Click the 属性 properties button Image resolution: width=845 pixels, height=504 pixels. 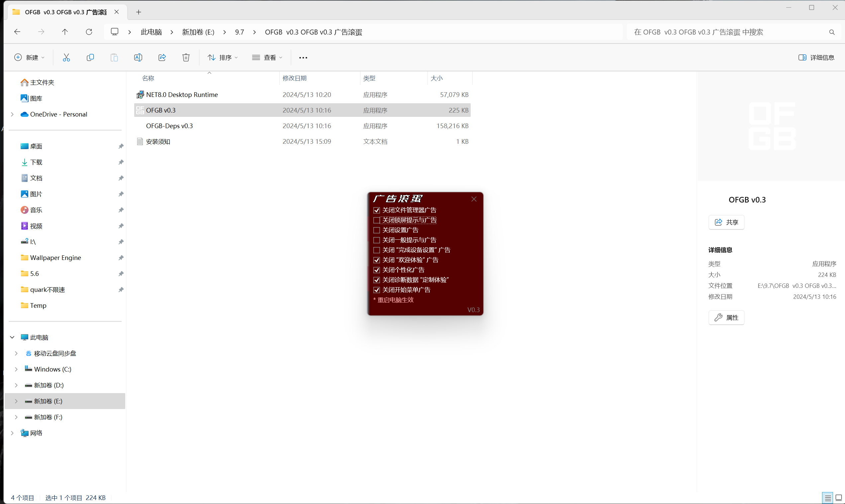pyautogui.click(x=726, y=317)
